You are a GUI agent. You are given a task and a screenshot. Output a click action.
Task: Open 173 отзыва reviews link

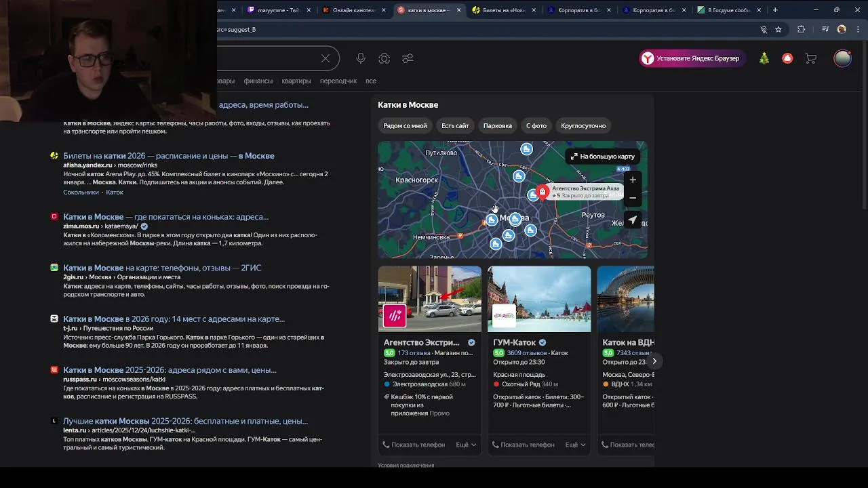414,353
